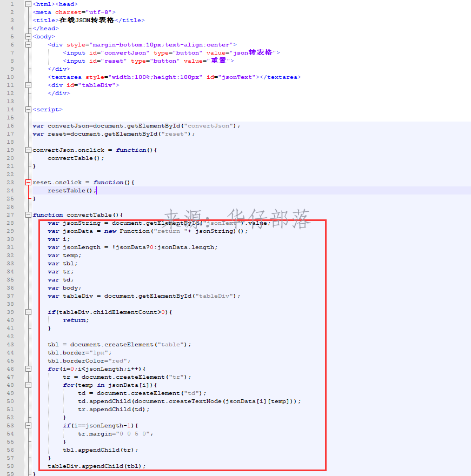Click 'tr = document.createElement("tr");' line
471x476 pixels.
[127, 377]
